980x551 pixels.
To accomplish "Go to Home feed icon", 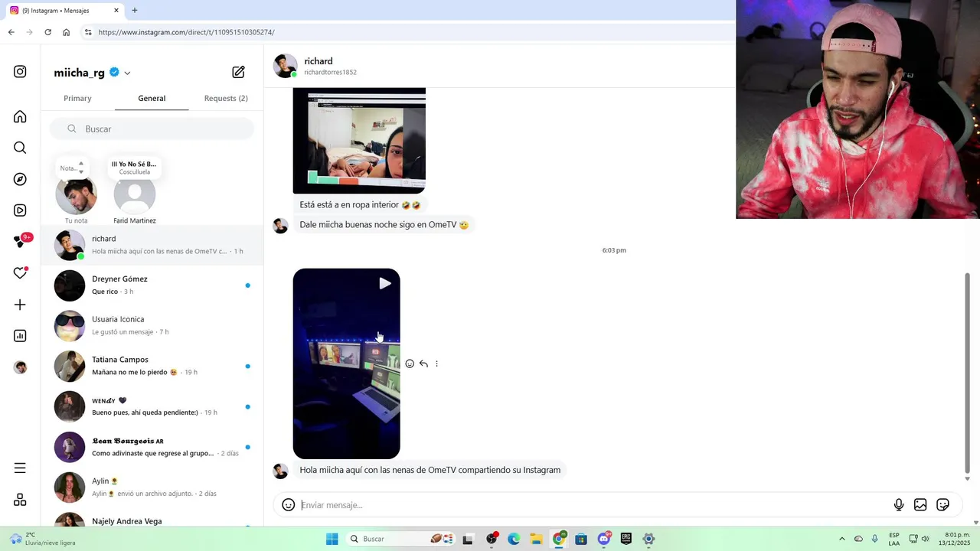I will coord(20,116).
